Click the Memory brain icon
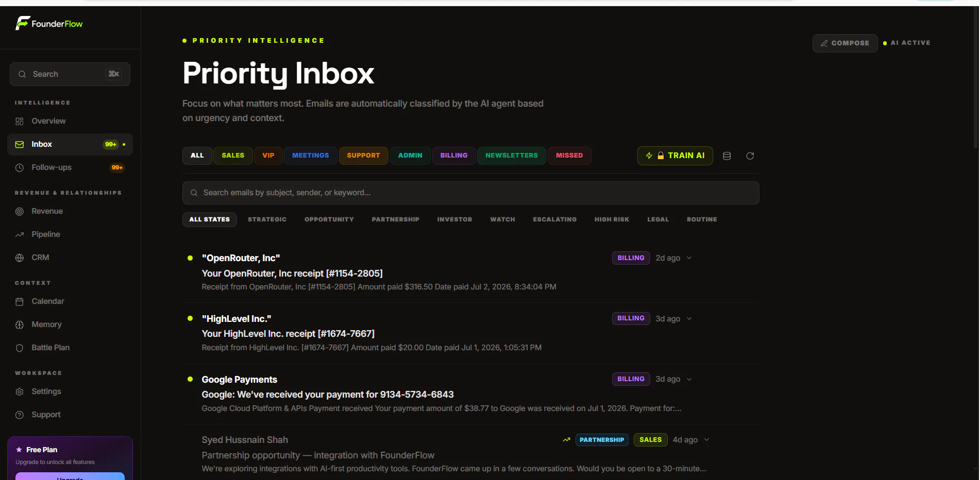Viewport: 980px width, 480px height. [x=20, y=324]
